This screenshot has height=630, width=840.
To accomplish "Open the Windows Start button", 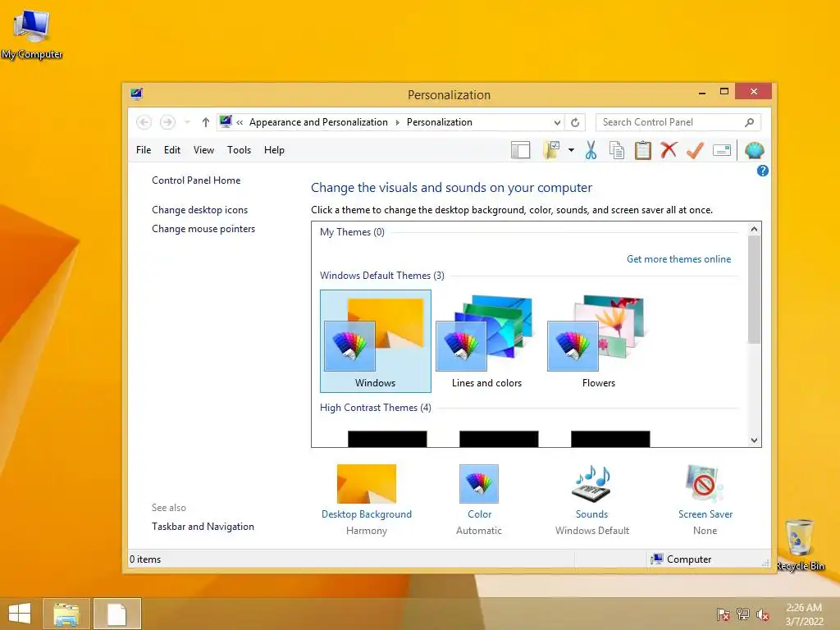I will (x=20, y=614).
